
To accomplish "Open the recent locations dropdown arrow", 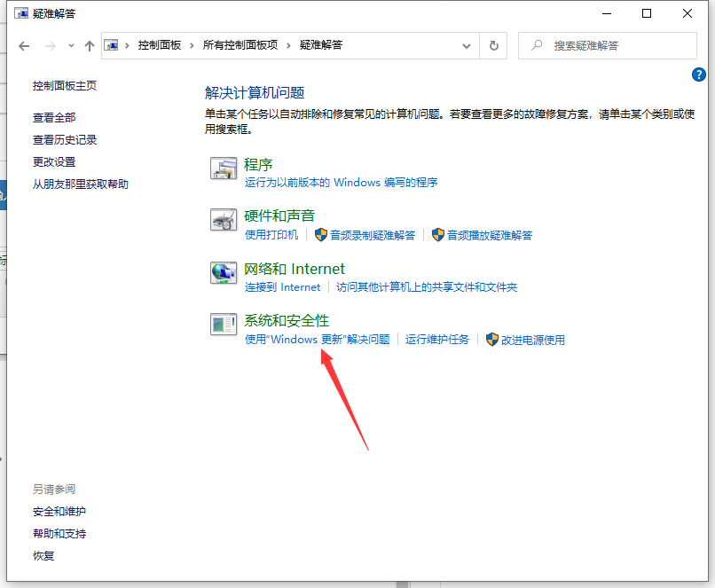I will point(70,46).
